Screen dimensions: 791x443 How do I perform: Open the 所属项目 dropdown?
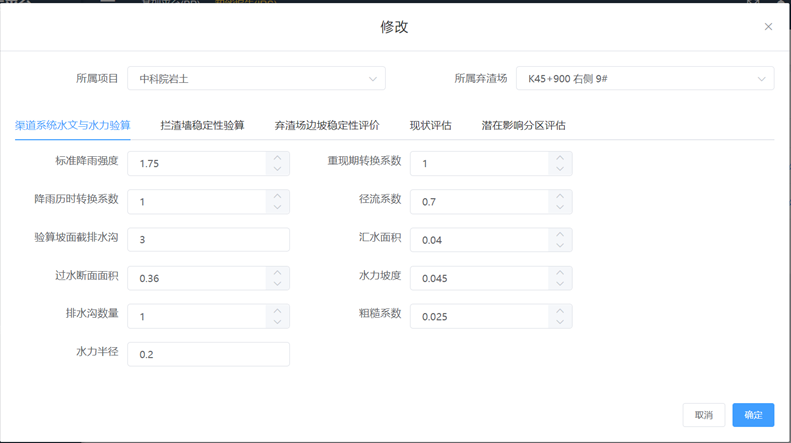click(x=256, y=78)
